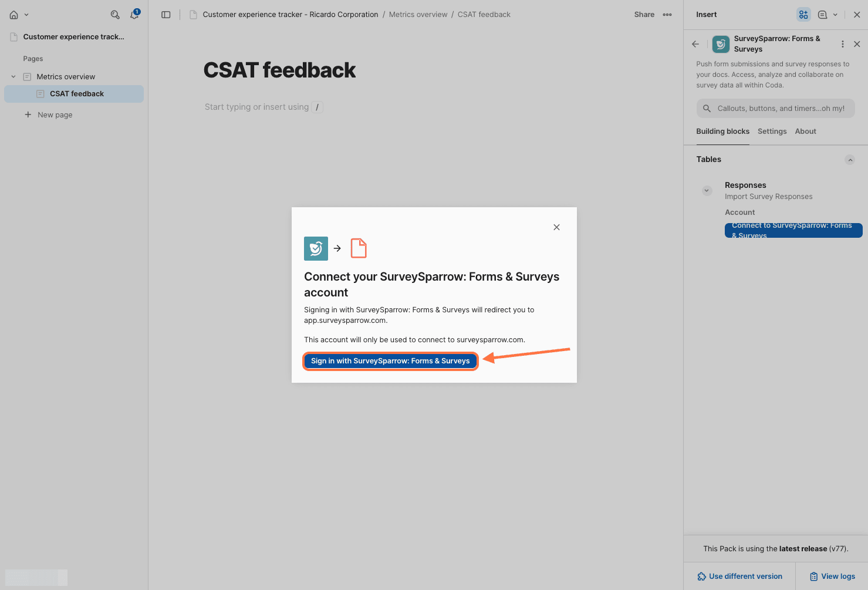Click the Insert building blocks icon
868x590 pixels.
(803, 15)
